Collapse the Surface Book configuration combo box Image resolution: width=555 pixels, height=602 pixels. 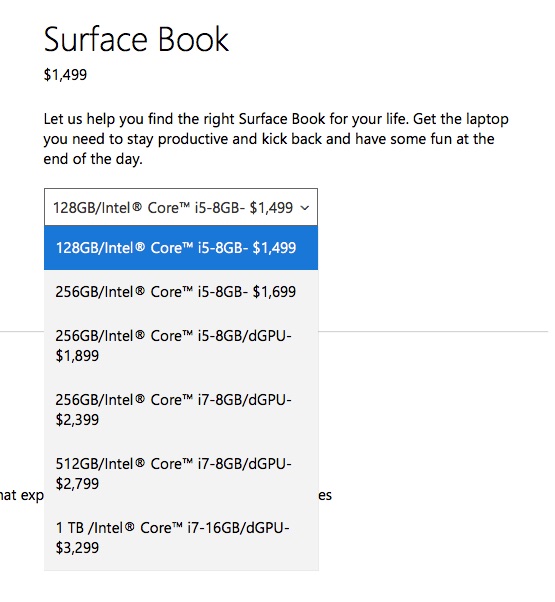(x=181, y=207)
